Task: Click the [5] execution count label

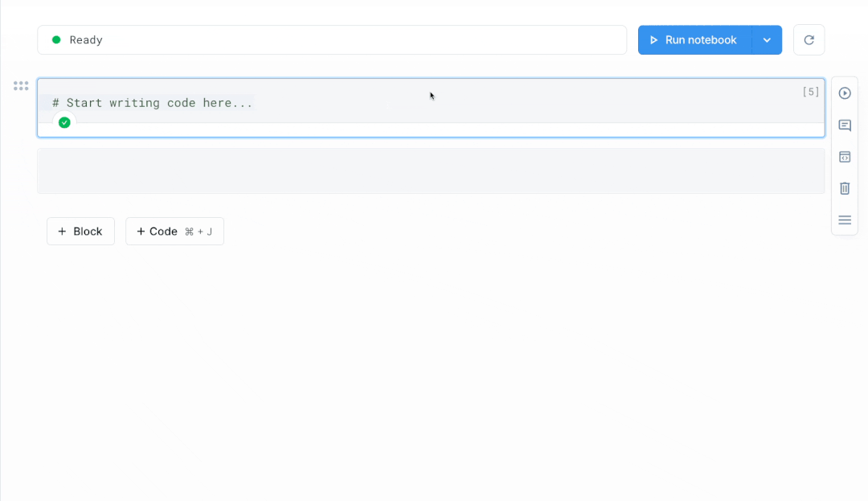Action: [811, 92]
